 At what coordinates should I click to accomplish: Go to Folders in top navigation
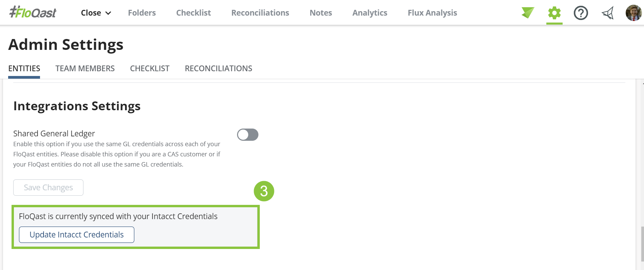pyautogui.click(x=142, y=13)
